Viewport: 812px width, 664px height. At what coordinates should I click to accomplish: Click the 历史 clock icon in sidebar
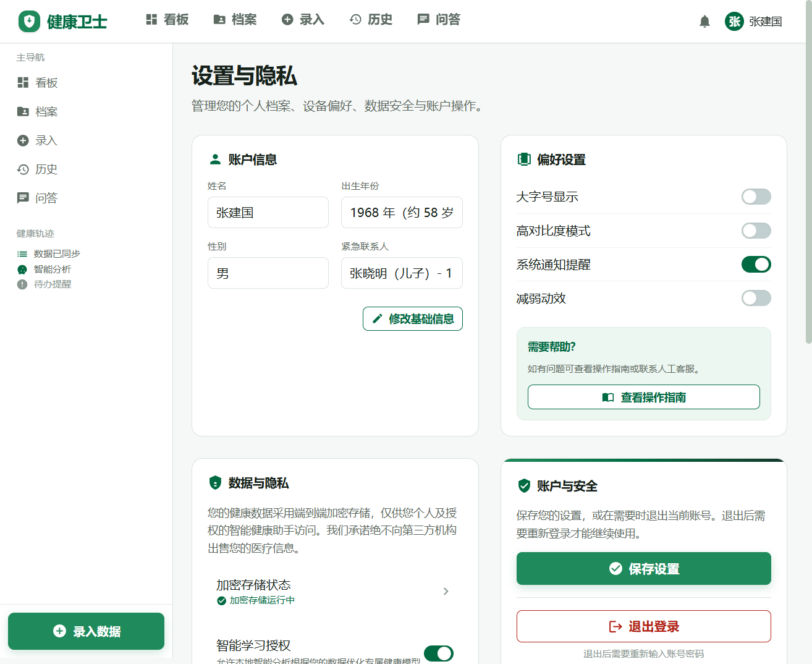(23, 169)
